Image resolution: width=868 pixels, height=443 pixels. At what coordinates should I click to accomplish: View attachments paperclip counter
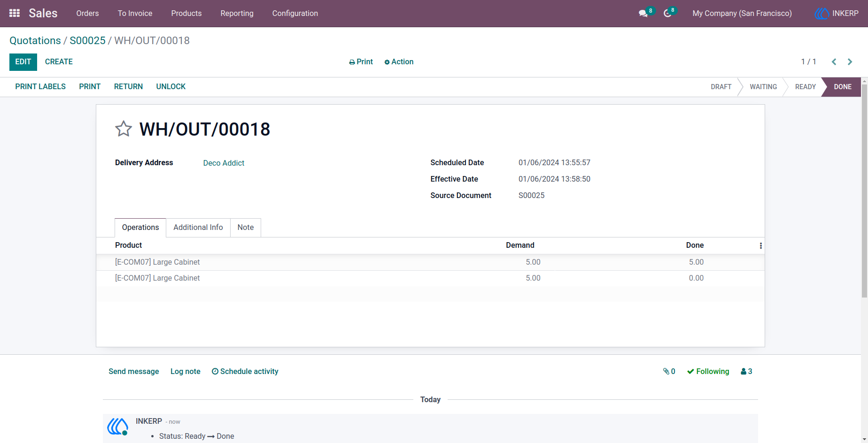[669, 371]
